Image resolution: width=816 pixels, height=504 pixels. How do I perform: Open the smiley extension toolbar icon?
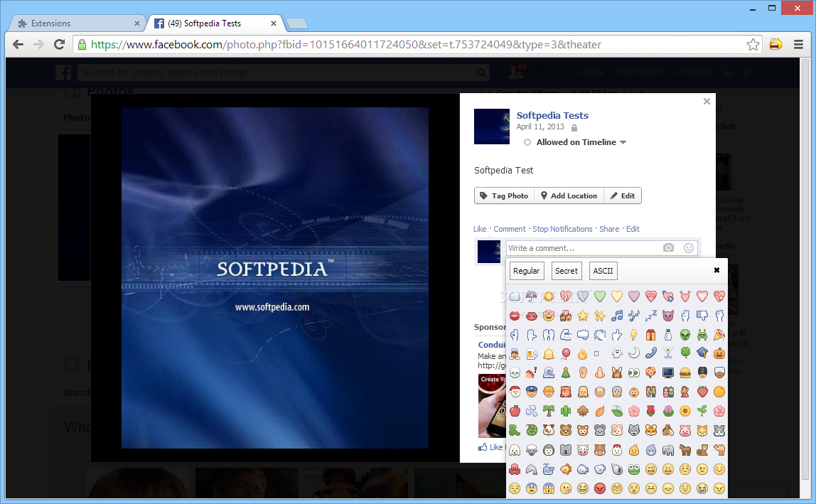click(x=775, y=44)
